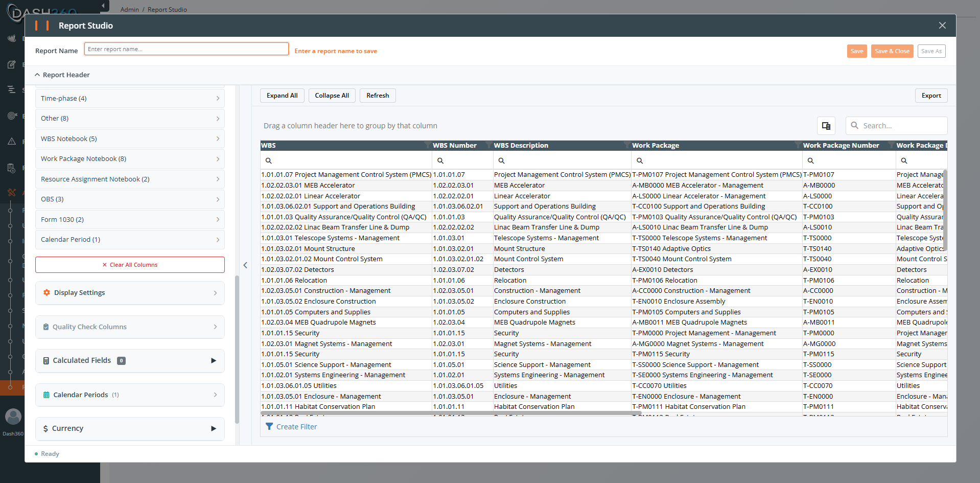980x483 pixels.
Task: Click the tools wrench sidebar icon
Action: pyautogui.click(x=12, y=192)
